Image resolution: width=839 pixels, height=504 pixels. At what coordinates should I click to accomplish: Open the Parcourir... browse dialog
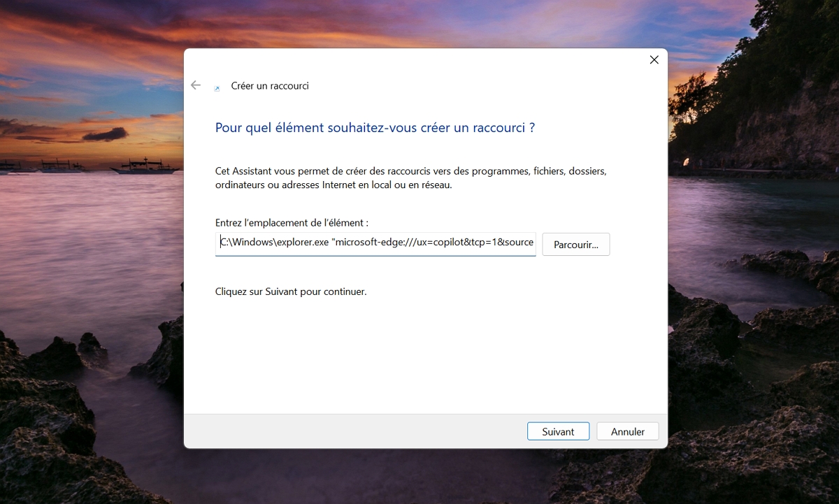(x=576, y=245)
